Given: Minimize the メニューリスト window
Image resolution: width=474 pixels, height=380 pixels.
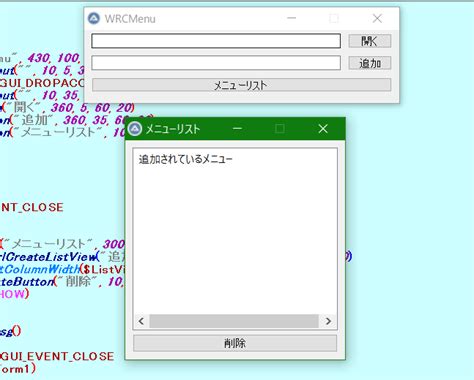Looking at the screenshot, I should click(237, 129).
